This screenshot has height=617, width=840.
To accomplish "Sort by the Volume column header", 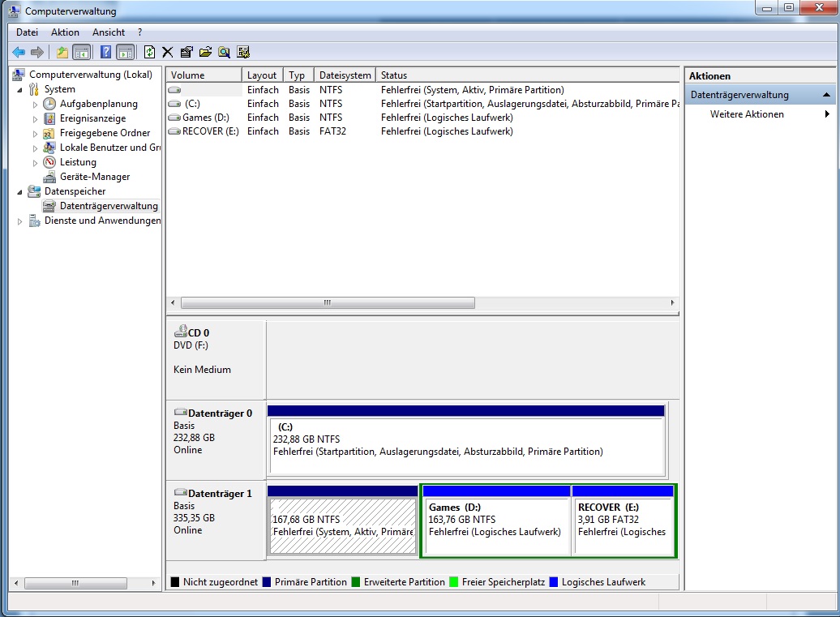I will [204, 75].
